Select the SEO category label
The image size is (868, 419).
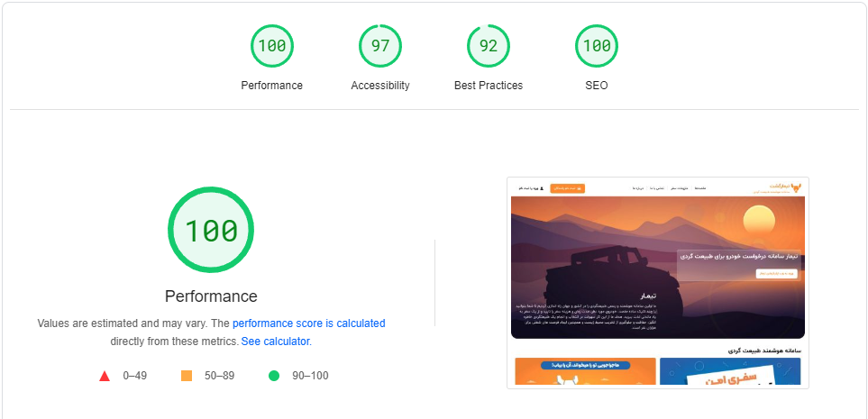click(x=596, y=86)
